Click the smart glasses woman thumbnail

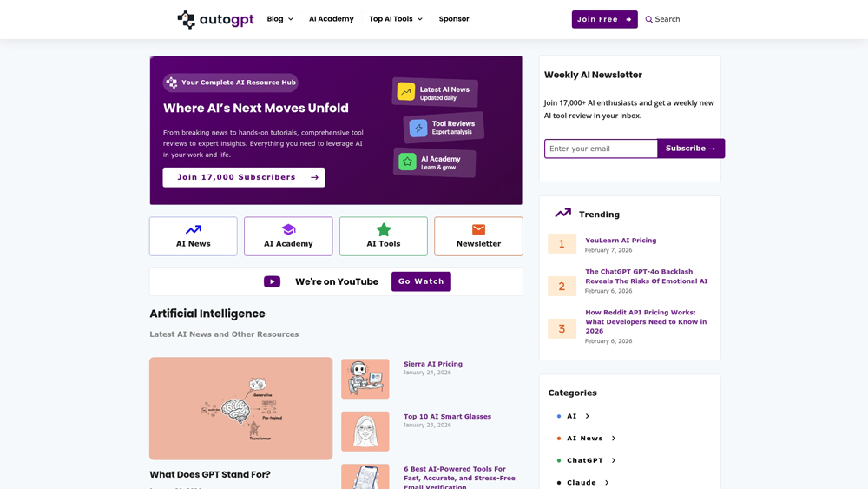coord(365,432)
